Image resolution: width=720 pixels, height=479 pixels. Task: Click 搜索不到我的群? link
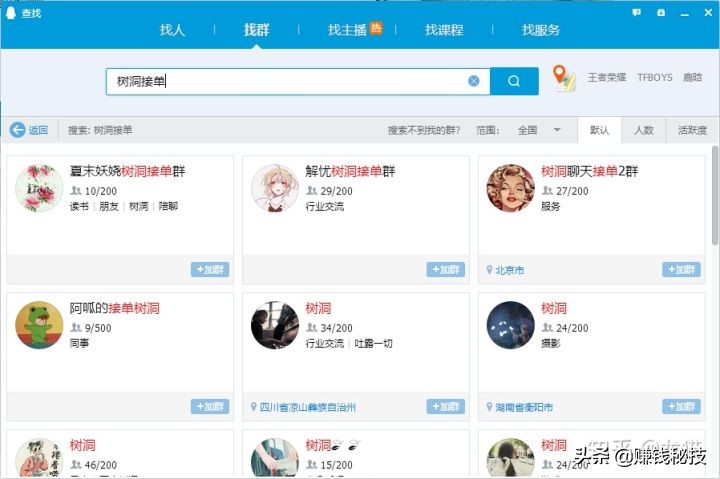(x=423, y=130)
